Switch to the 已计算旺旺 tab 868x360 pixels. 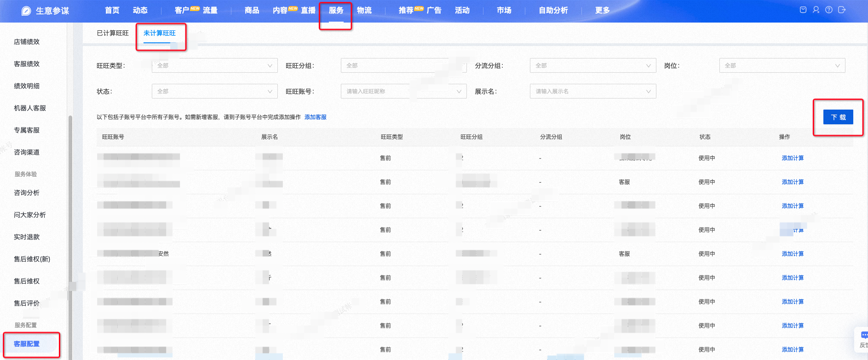tap(113, 33)
